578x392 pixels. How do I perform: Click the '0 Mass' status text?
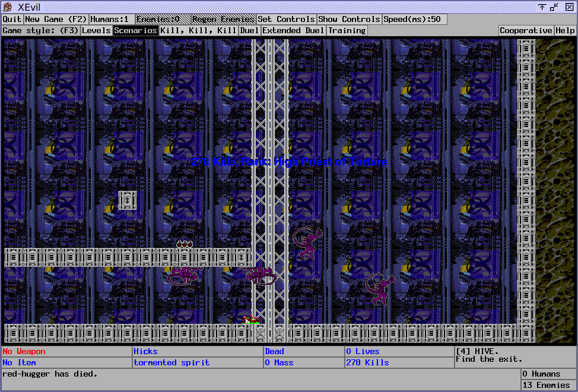coord(279,362)
